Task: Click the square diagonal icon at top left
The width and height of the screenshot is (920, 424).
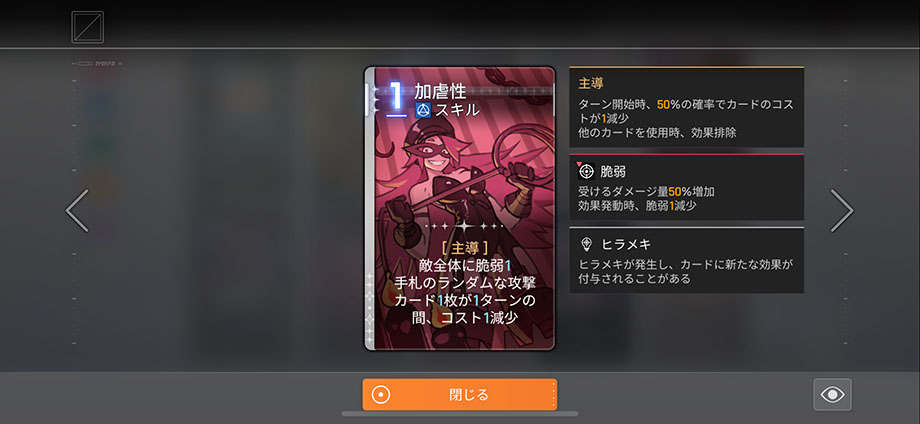Action: tap(87, 27)
